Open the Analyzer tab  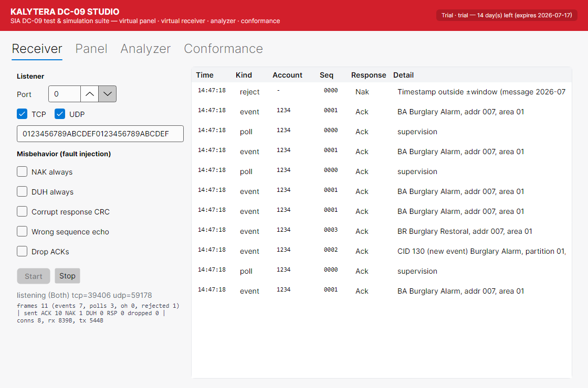click(145, 49)
